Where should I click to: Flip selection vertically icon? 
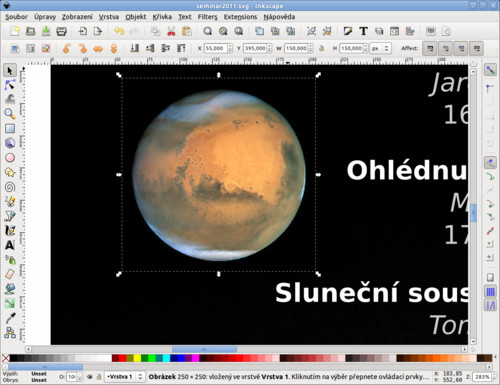tap(114, 49)
